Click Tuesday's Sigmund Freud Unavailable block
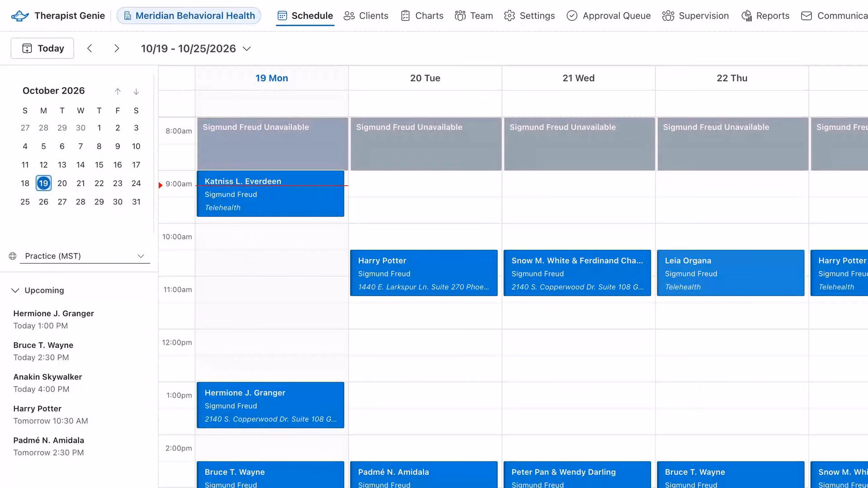 coord(426,144)
